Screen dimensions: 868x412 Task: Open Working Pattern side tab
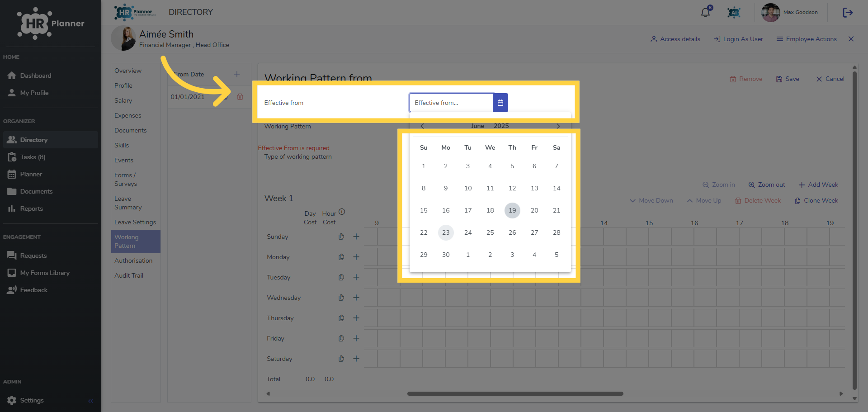[136, 242]
